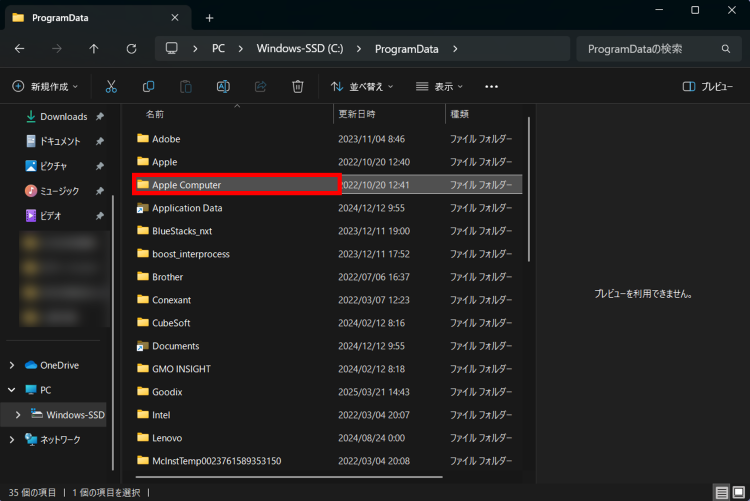The image size is (750, 501).
Task: Click the Rename icon in toolbar
Action: tap(223, 87)
